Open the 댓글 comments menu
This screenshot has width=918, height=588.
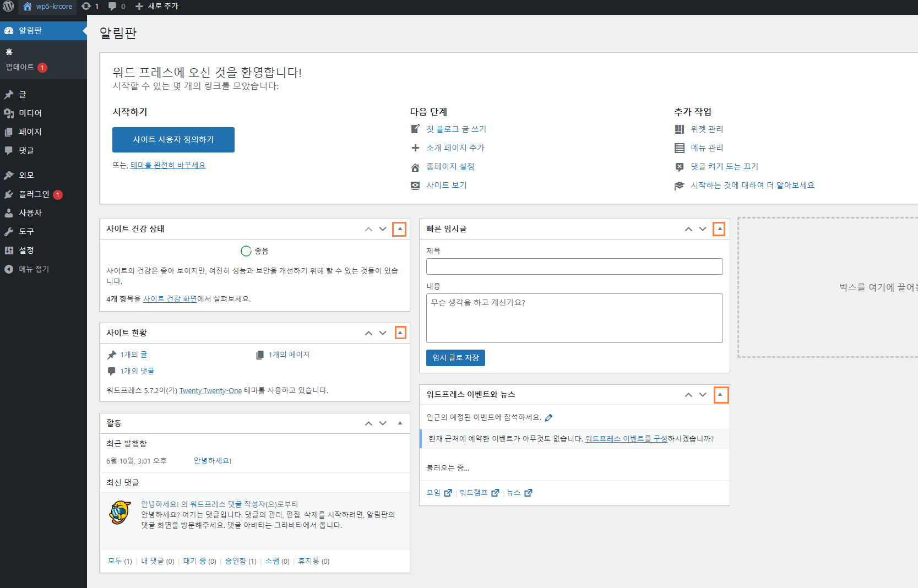pyautogui.click(x=44, y=150)
